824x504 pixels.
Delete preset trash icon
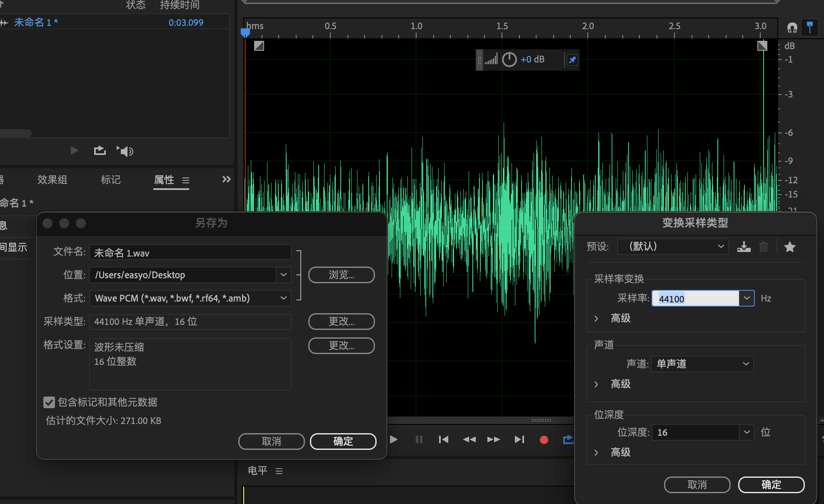point(764,247)
